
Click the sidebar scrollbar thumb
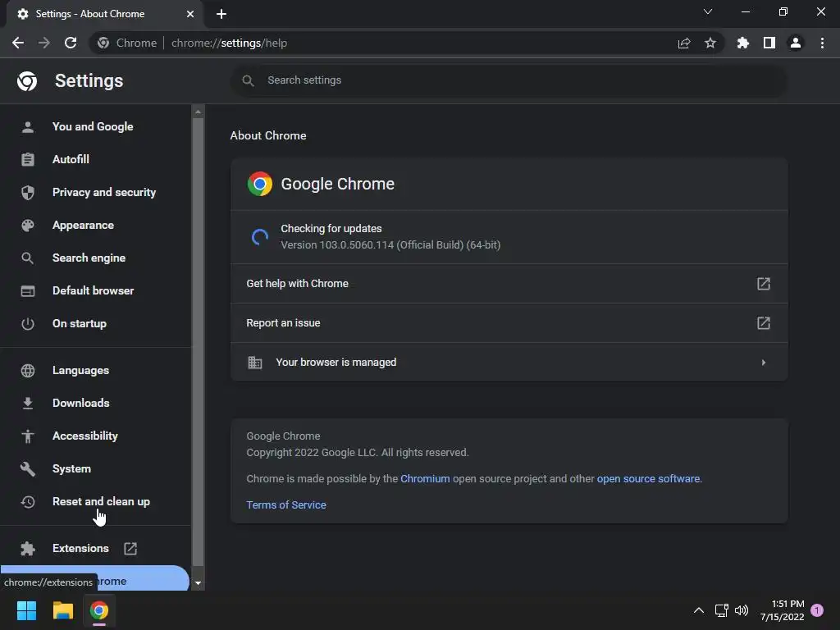198,342
